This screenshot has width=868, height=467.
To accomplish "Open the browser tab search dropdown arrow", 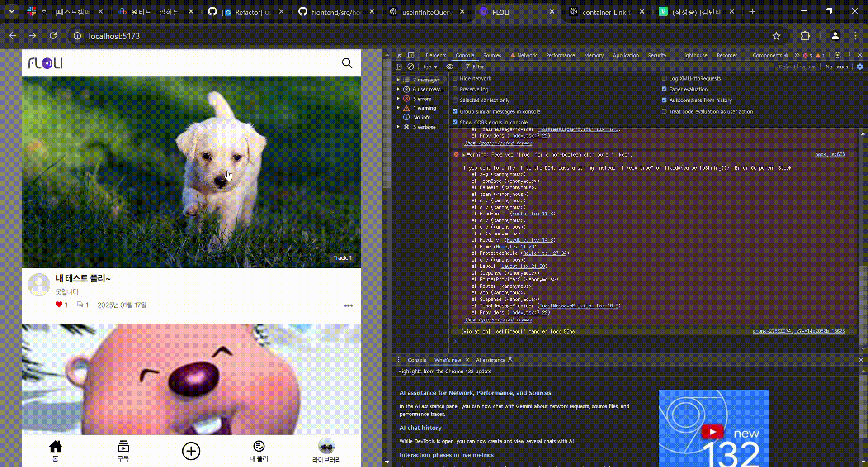I will click(x=12, y=11).
